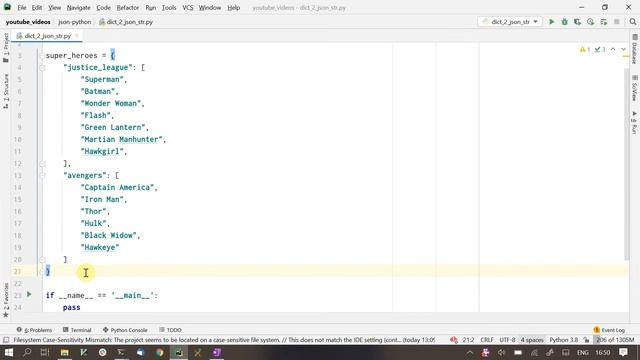Click the "Captain America" string
This screenshot has height=360, width=640.
(x=117, y=187)
